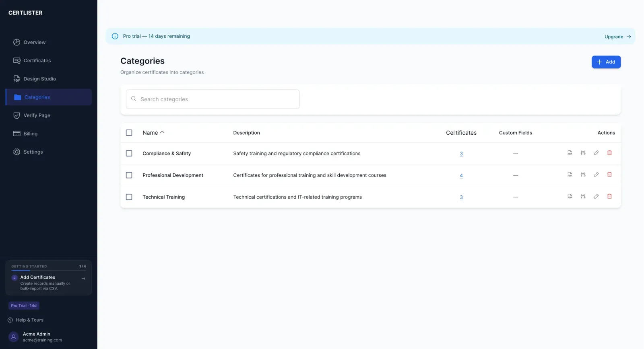
Task: Click the Professional Development name
Action: 173,175
